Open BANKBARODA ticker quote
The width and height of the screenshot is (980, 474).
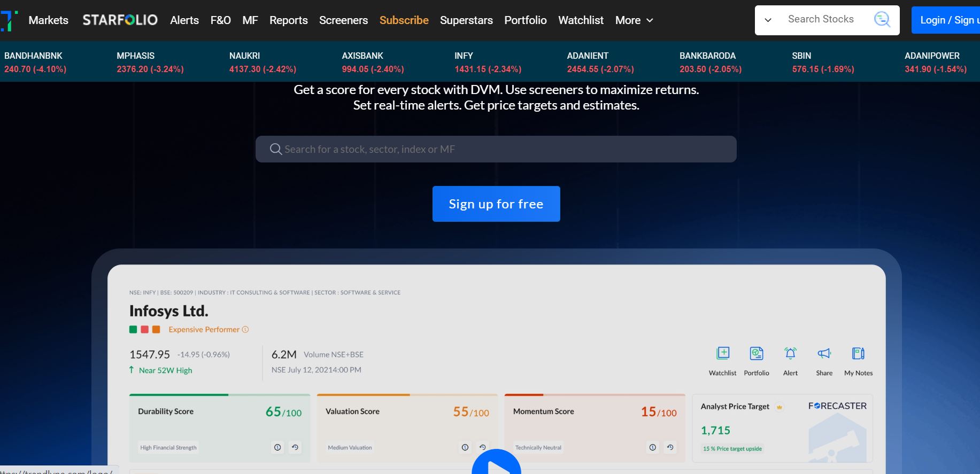[x=711, y=62]
